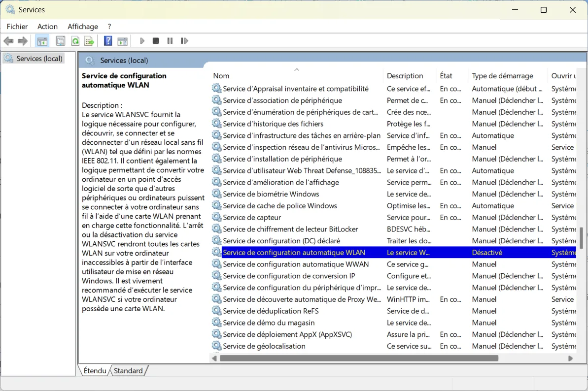Click the Export list toolbar icon
Screen dimensions: 588x391
point(89,40)
